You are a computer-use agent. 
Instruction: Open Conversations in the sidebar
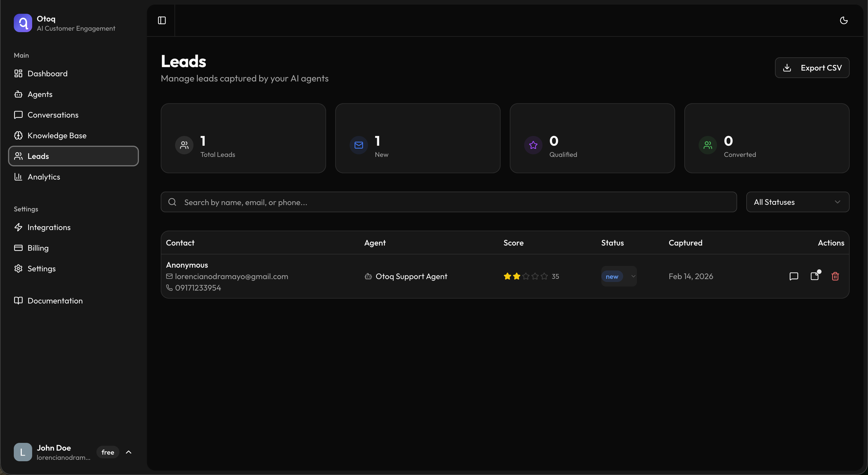(53, 115)
